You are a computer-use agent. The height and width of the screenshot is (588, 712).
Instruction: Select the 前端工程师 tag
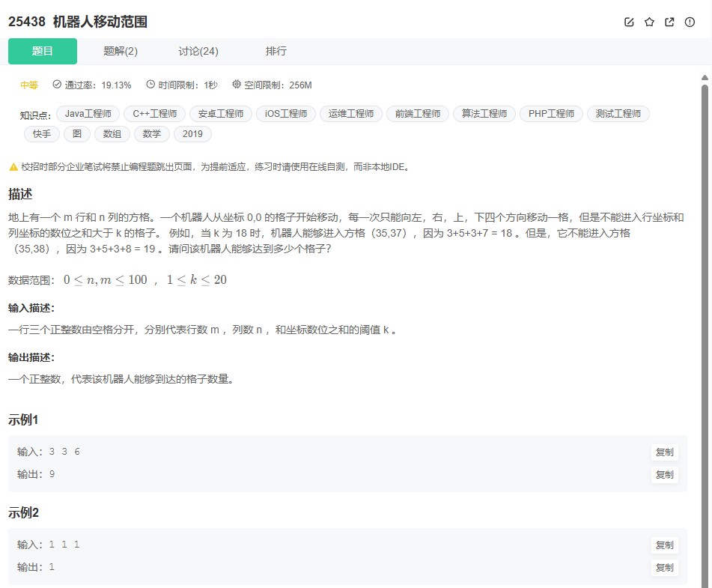[x=418, y=114]
